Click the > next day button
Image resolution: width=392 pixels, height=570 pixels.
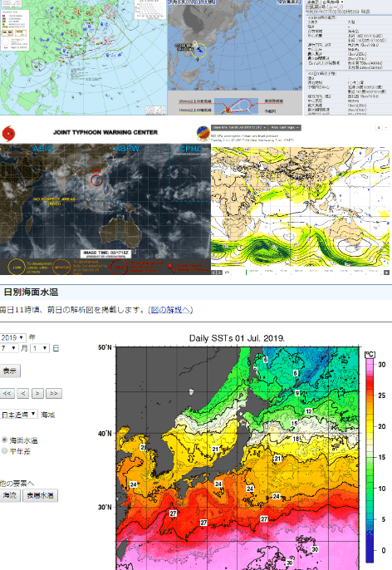pyautogui.click(x=37, y=393)
